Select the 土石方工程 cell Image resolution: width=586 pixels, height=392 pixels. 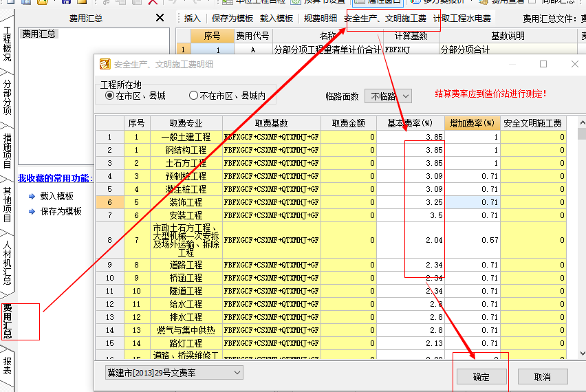(x=186, y=163)
